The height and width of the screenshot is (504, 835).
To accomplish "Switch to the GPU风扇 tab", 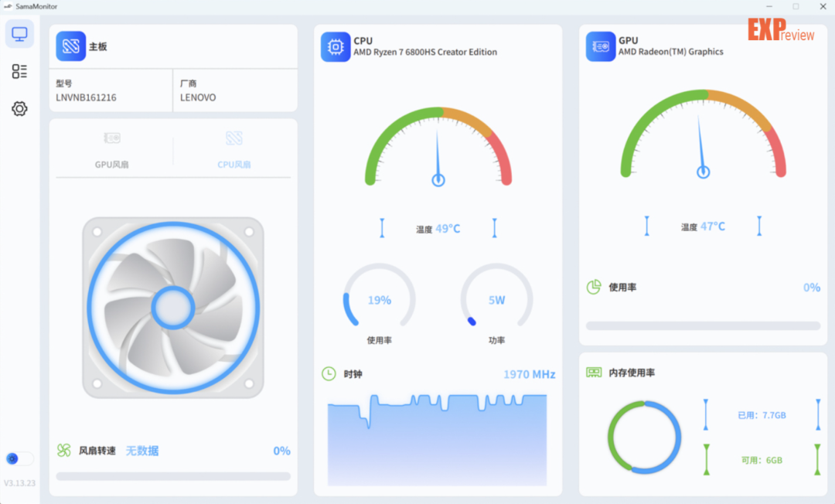I will 112,151.
